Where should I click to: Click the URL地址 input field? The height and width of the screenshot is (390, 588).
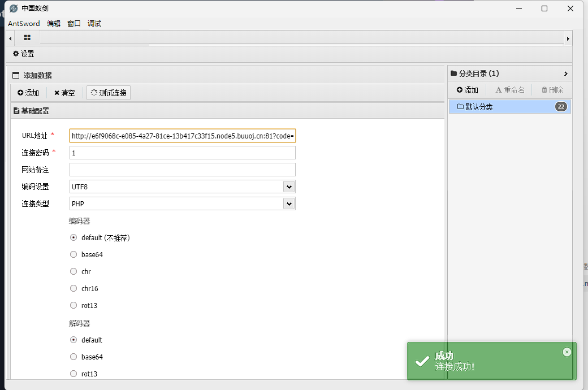click(x=182, y=136)
